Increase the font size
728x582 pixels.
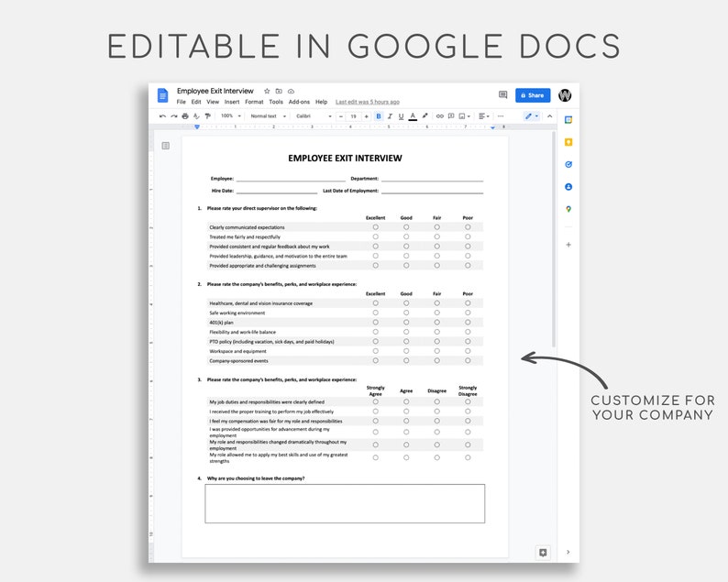click(367, 116)
